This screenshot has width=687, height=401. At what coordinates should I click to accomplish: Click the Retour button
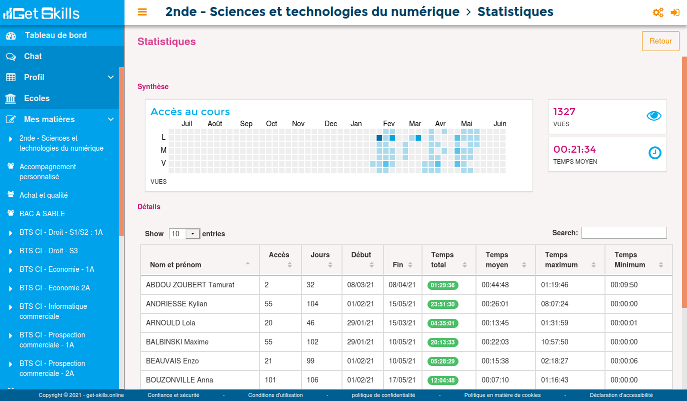pyautogui.click(x=660, y=41)
